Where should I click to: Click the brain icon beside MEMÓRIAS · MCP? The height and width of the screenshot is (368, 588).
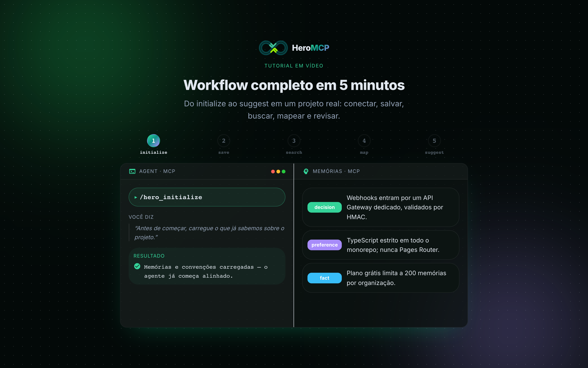(306, 171)
